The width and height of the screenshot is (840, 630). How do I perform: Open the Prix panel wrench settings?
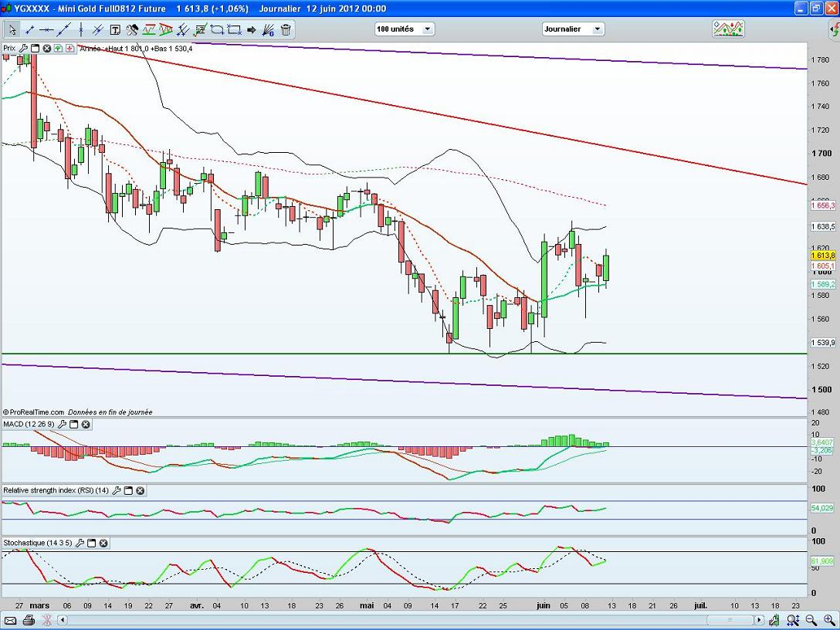click(x=23, y=48)
